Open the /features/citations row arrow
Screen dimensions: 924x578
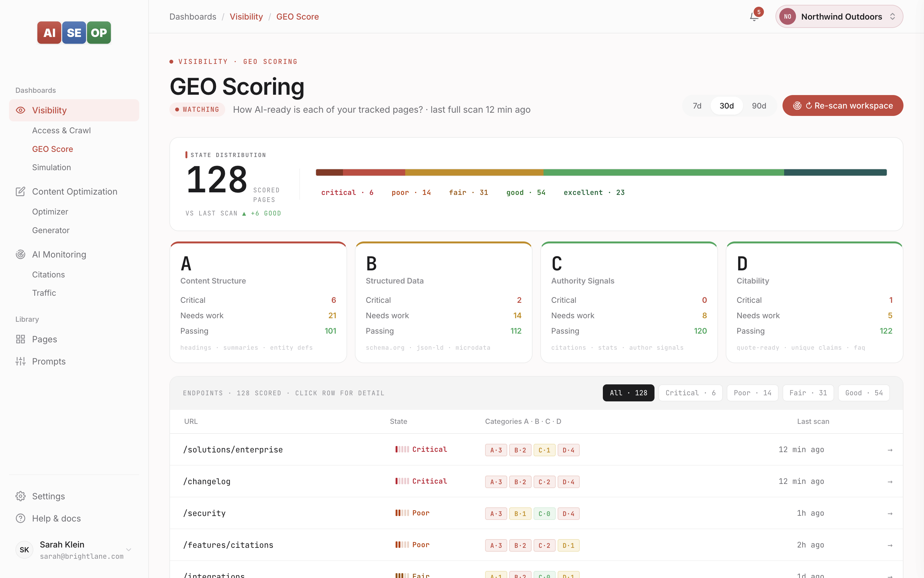coord(890,545)
